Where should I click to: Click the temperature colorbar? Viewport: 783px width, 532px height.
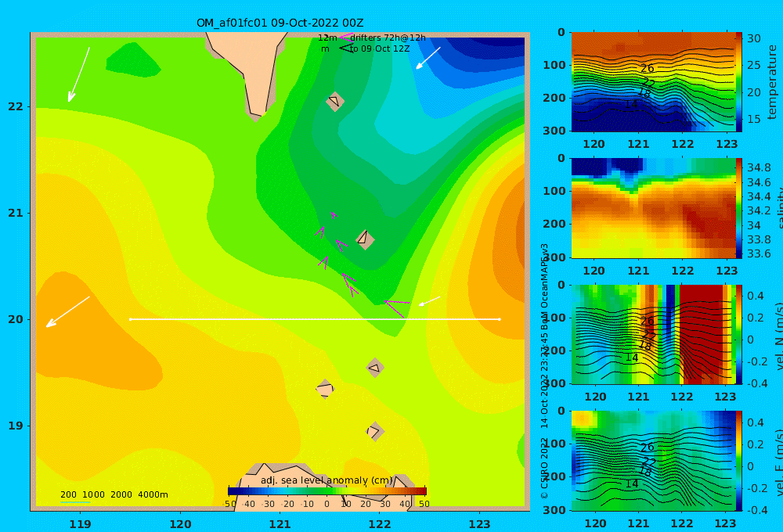pyautogui.click(x=738, y=82)
